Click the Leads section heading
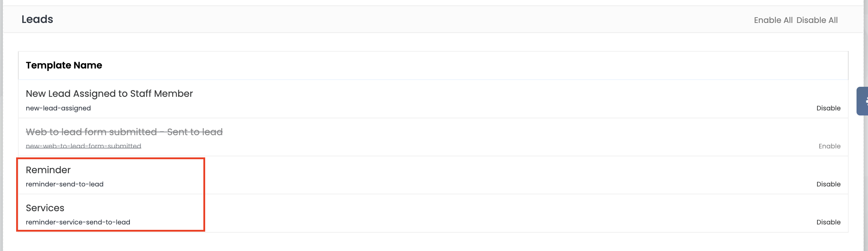This screenshot has height=251, width=868. (37, 19)
